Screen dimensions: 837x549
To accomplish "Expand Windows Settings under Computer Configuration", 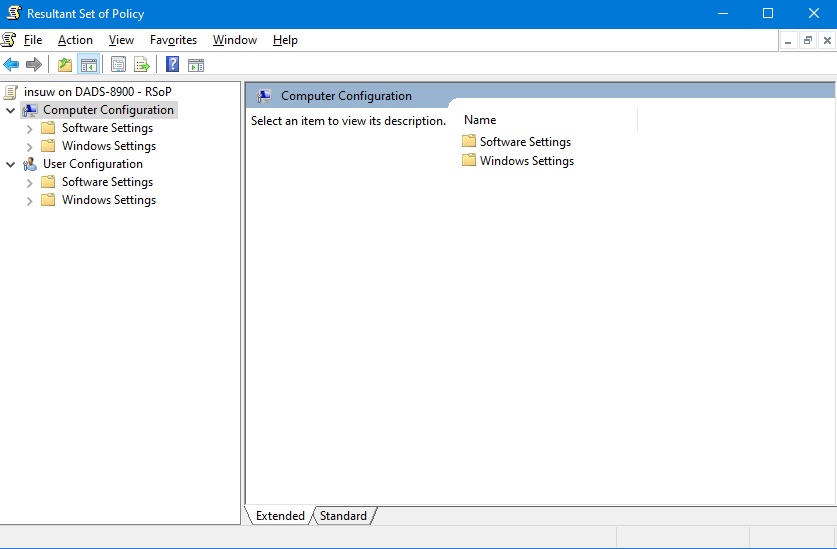I will pyautogui.click(x=29, y=146).
